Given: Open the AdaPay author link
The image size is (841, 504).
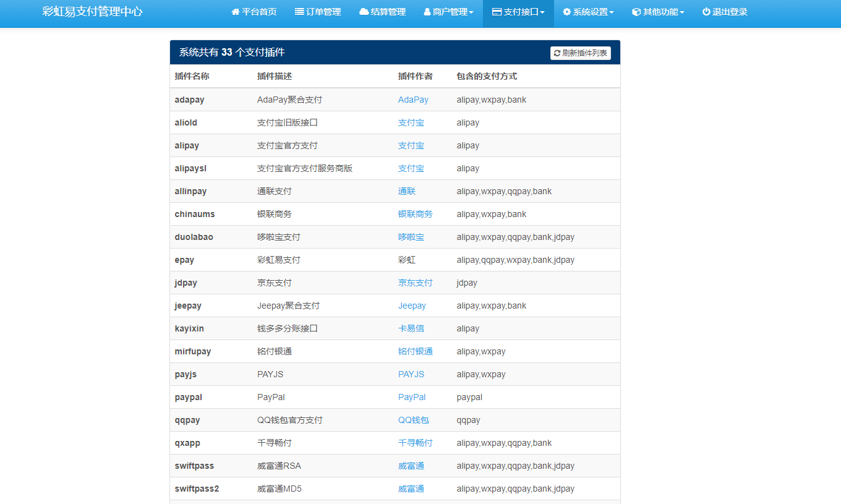Looking at the screenshot, I should pos(413,100).
